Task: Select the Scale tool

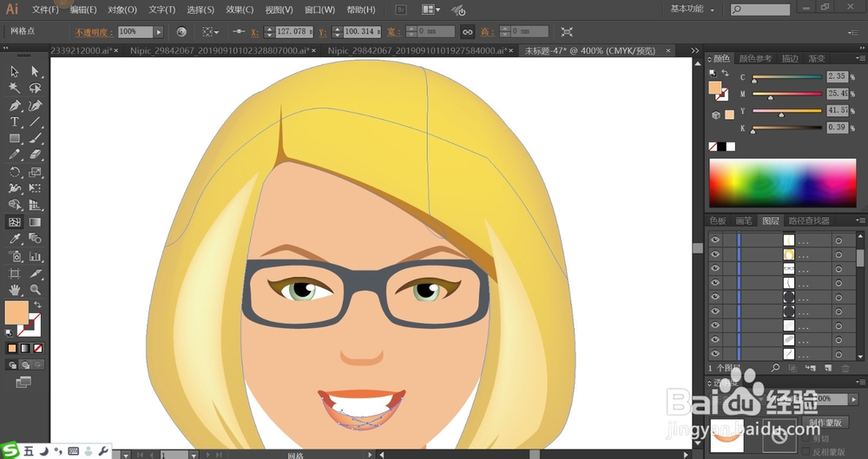Action: (x=35, y=172)
